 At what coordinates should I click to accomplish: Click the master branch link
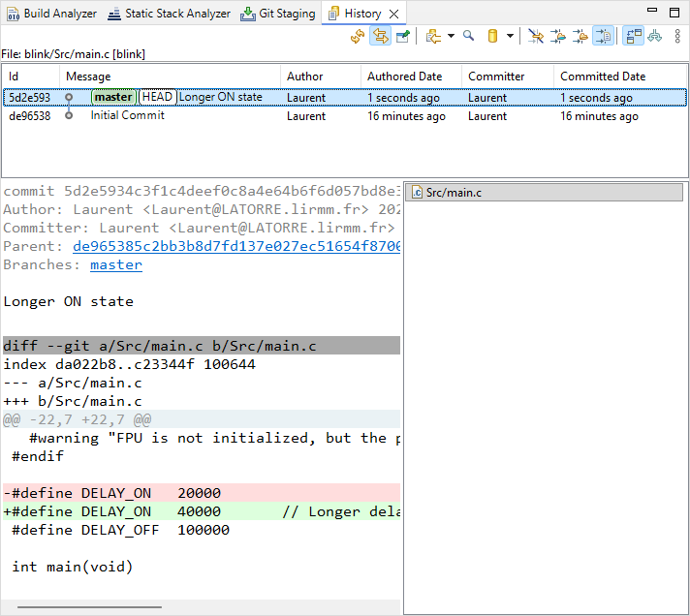tap(116, 264)
